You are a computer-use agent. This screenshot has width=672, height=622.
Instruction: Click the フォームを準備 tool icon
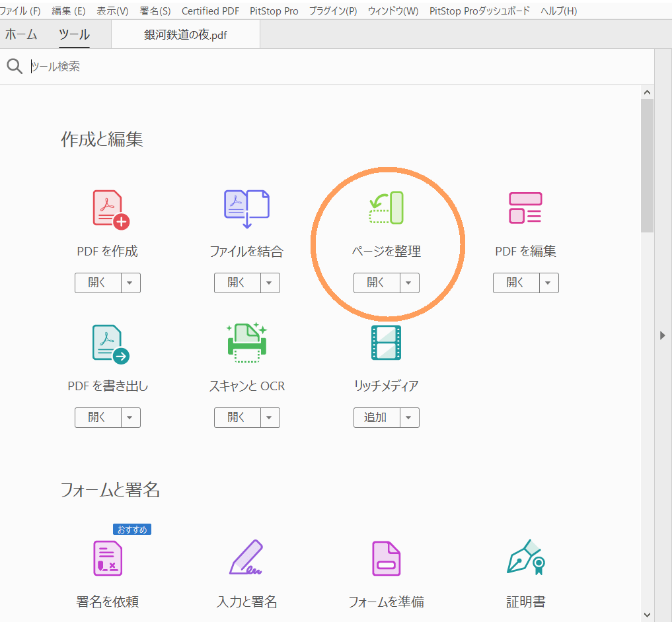(x=386, y=558)
